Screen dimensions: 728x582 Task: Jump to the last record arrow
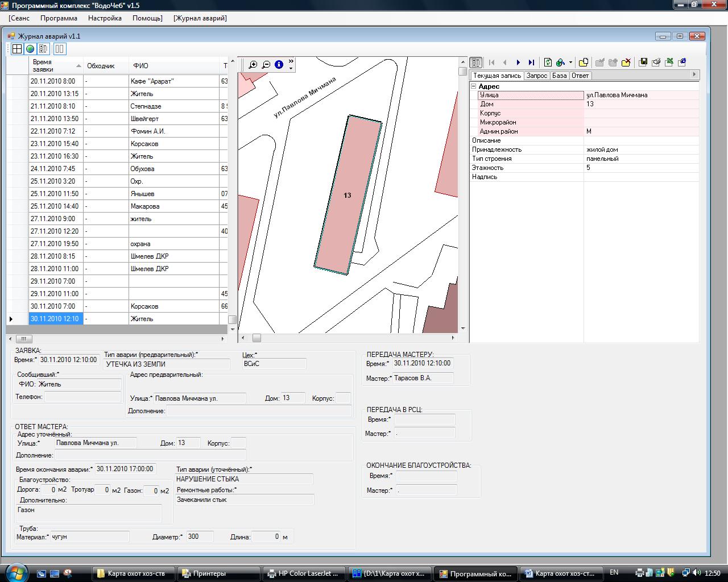531,63
